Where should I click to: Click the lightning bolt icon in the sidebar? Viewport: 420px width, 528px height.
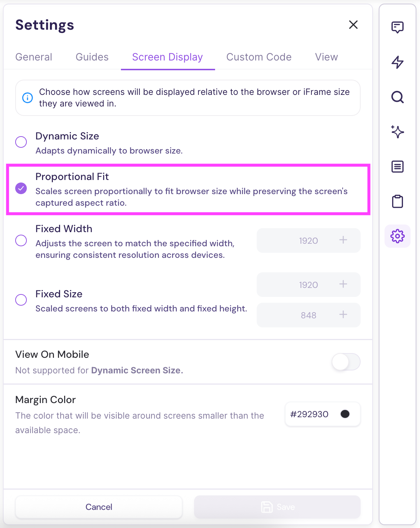coord(397,62)
